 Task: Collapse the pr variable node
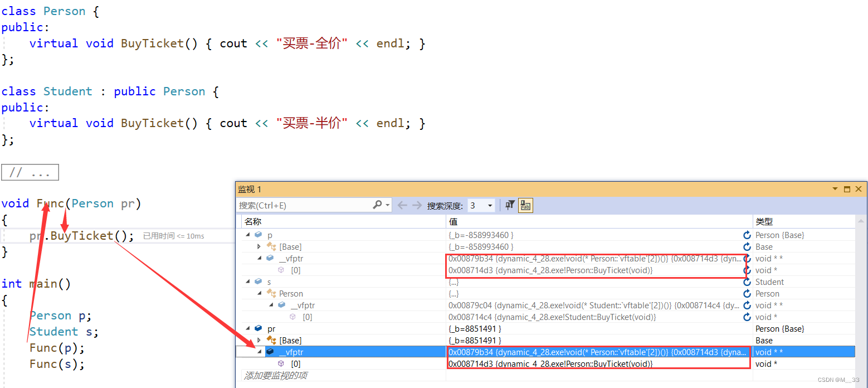[247, 329]
